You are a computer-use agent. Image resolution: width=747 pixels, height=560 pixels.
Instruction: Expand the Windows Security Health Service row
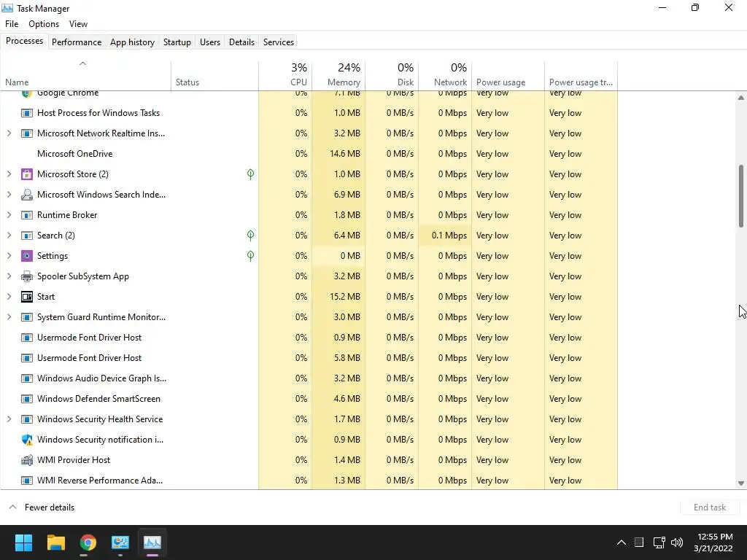9,419
